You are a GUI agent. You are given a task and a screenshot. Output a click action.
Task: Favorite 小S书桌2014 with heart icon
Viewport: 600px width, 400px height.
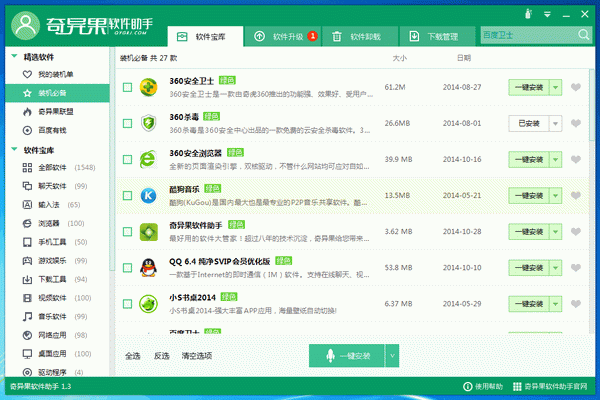(576, 304)
